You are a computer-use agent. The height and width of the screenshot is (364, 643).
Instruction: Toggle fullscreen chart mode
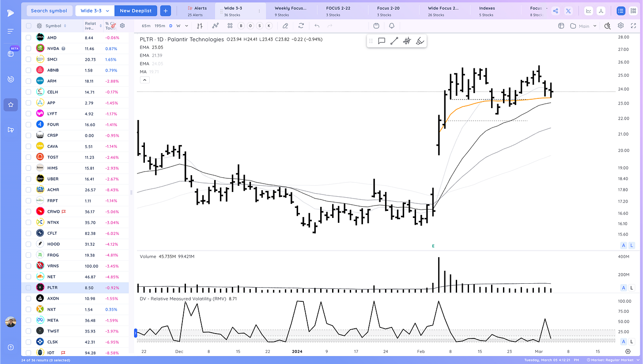[x=632, y=26]
